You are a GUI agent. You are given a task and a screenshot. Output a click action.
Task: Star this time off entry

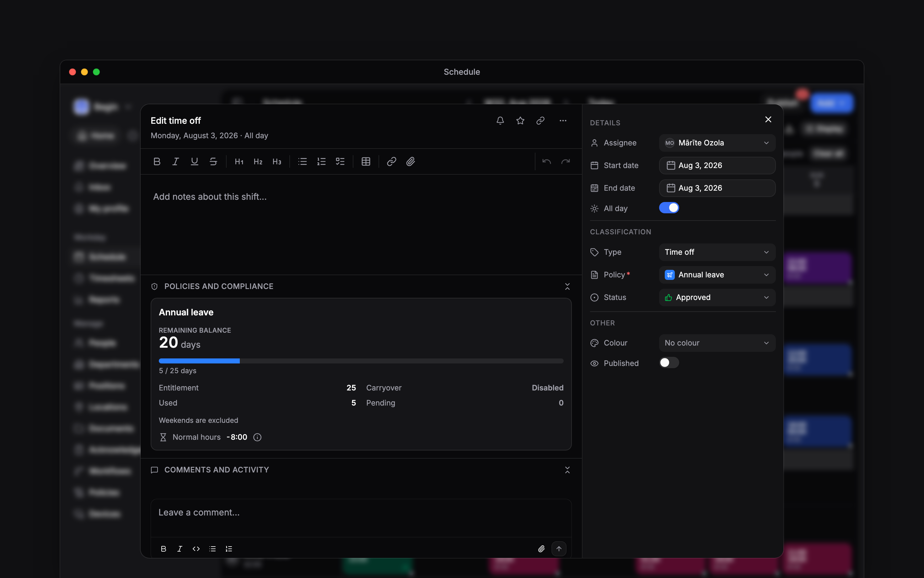click(520, 121)
